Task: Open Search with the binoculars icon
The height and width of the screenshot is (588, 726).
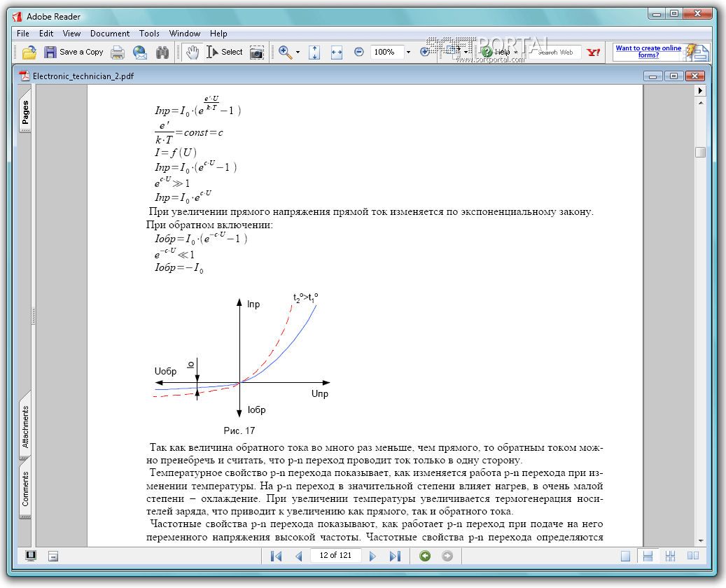Action: pyautogui.click(x=162, y=52)
